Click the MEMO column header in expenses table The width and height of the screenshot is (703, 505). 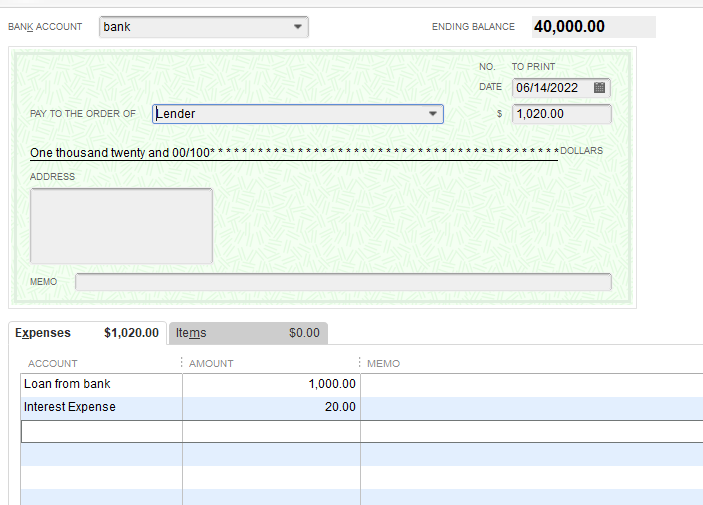pos(383,364)
